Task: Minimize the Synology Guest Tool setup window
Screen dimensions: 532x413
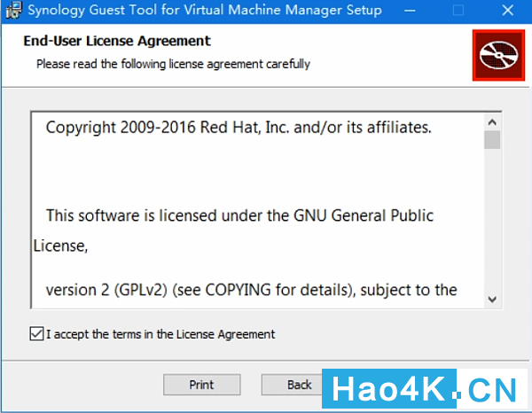Action: coord(410,11)
